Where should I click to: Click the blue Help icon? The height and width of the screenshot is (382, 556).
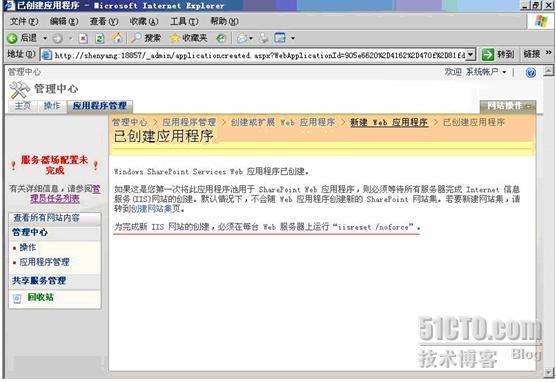pos(530,73)
